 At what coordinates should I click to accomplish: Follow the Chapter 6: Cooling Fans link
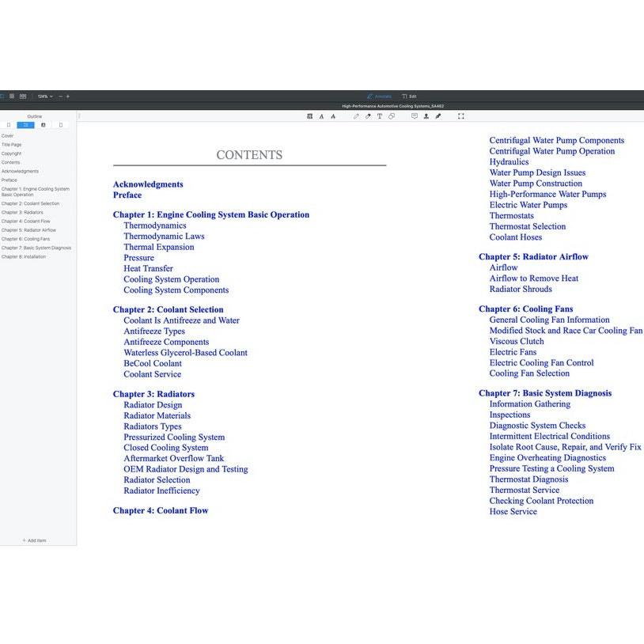tap(525, 309)
